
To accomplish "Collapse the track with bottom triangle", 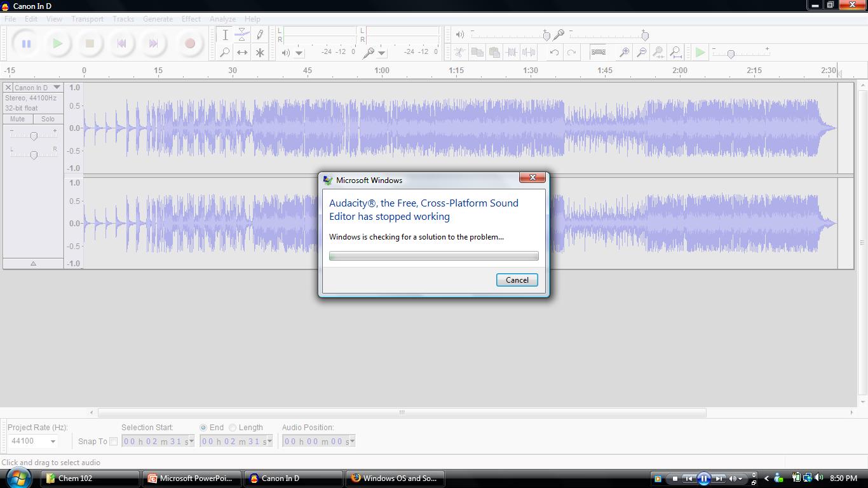I will [x=33, y=264].
